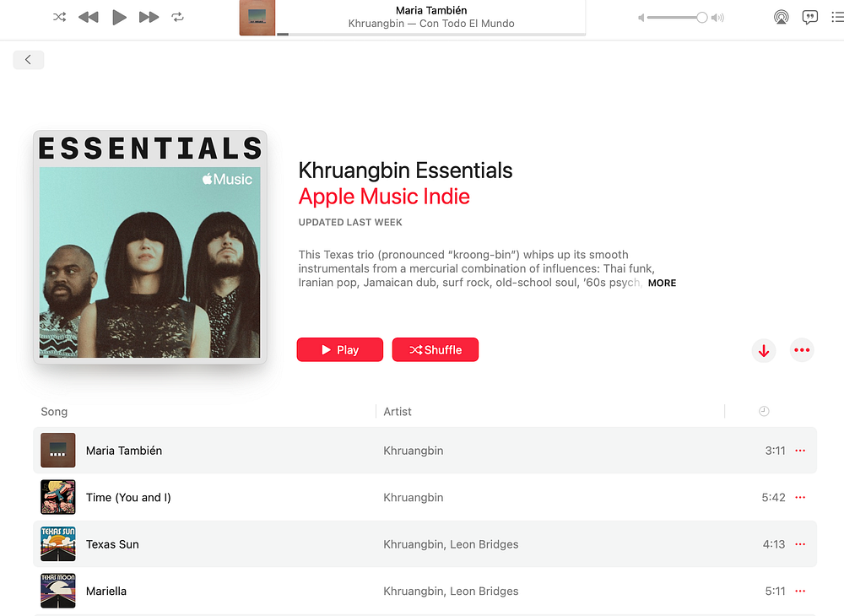Skip back to previous track
Viewport: 844px width, 616px height.
click(89, 17)
